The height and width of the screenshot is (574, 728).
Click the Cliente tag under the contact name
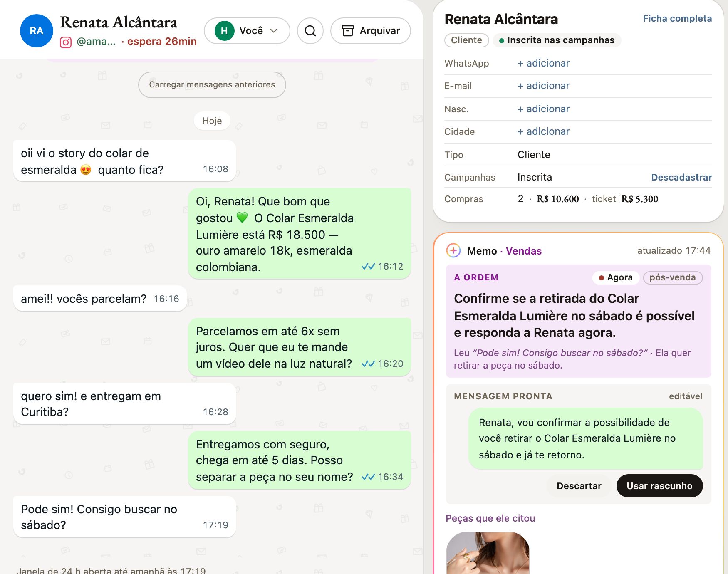click(467, 40)
